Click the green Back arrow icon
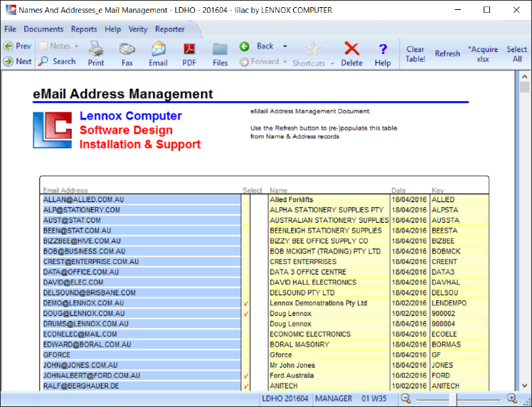Screen dimensions: 532x407 click(244, 46)
